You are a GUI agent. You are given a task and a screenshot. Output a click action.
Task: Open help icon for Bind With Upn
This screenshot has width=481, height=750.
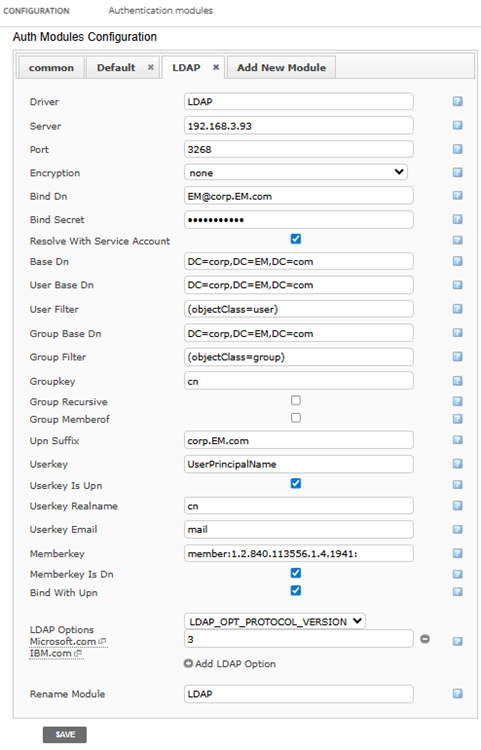coord(457,592)
